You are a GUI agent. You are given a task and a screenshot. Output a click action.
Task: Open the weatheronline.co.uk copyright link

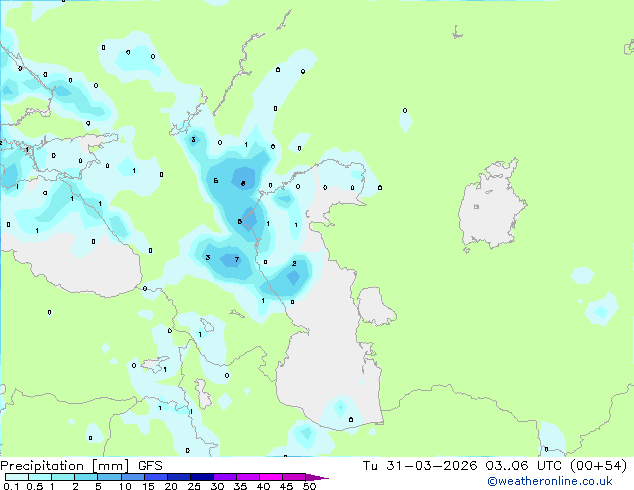[550, 481]
